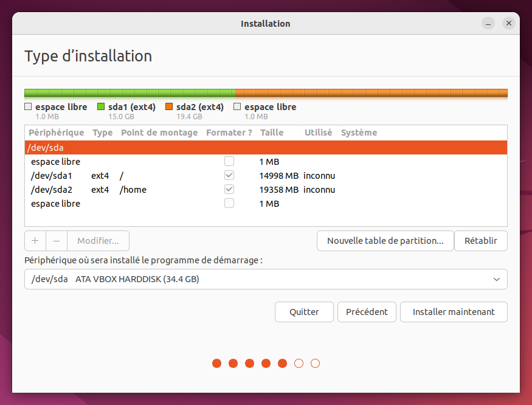Click Nouvelle table de partition button
532x405 pixels.
tap(385, 241)
